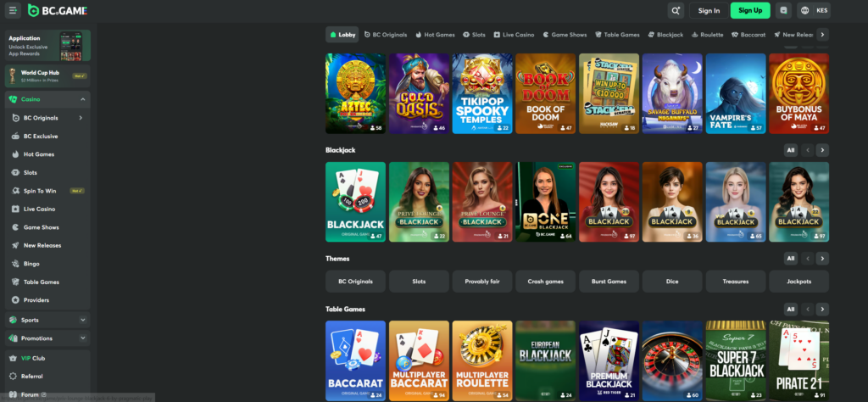This screenshot has width=868, height=402.
Task: Expand the Sports sidebar section
Action: point(82,320)
